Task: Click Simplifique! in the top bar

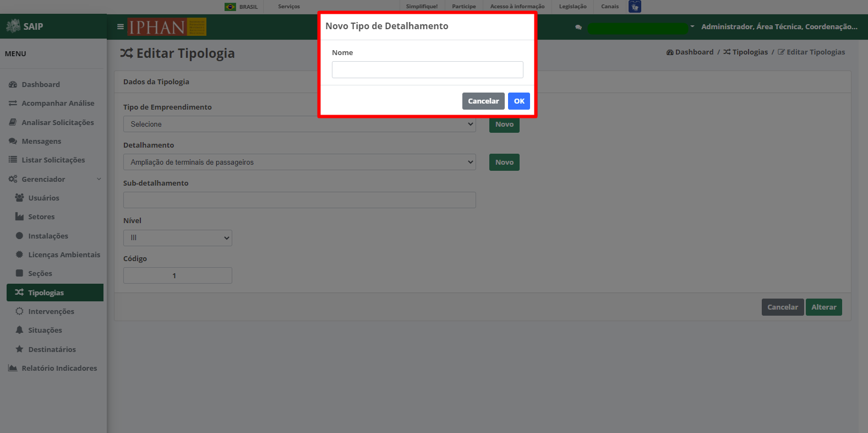Action: 422,7
